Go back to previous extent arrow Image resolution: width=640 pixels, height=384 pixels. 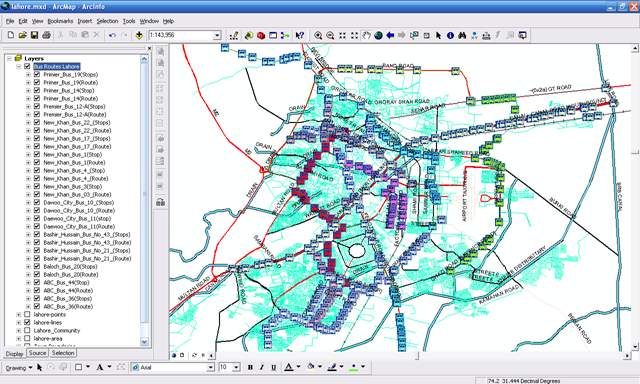click(390, 36)
